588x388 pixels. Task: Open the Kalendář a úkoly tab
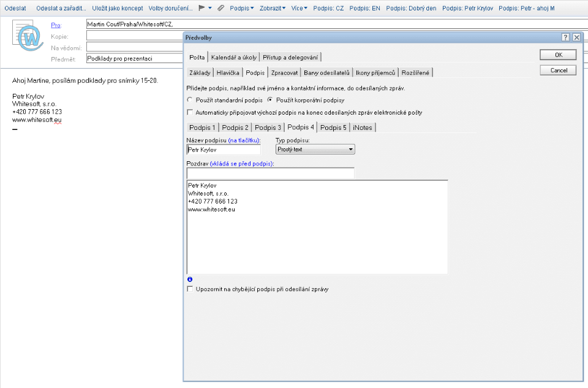pos(234,57)
